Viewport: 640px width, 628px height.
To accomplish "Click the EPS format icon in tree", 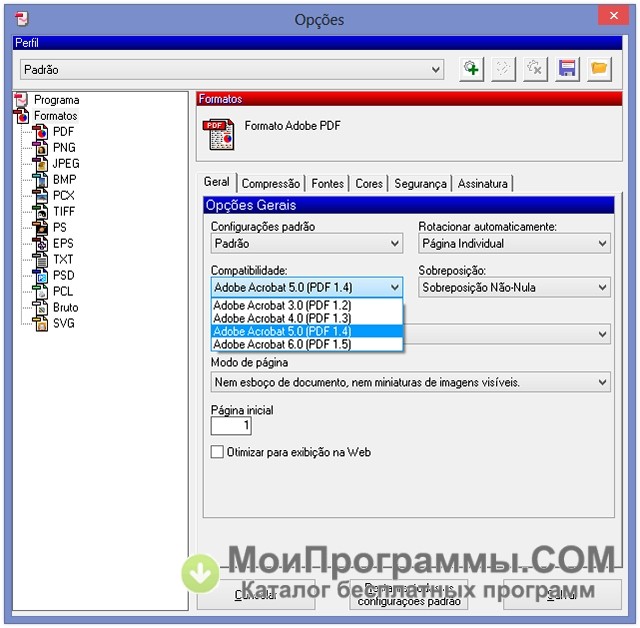I will coord(41,244).
